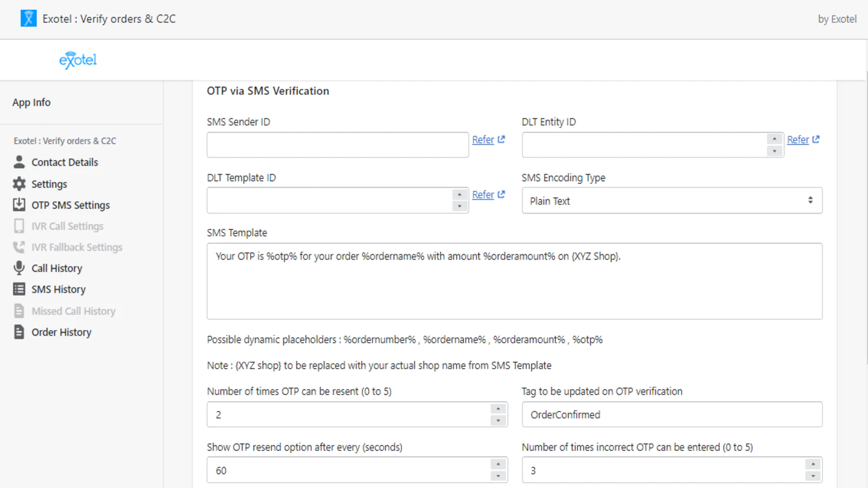Open Order History page
The height and width of the screenshot is (488, 868).
61,332
